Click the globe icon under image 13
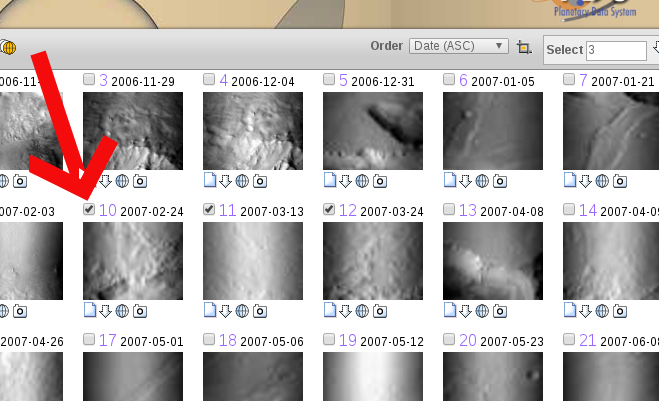659x401 pixels. [x=482, y=311]
